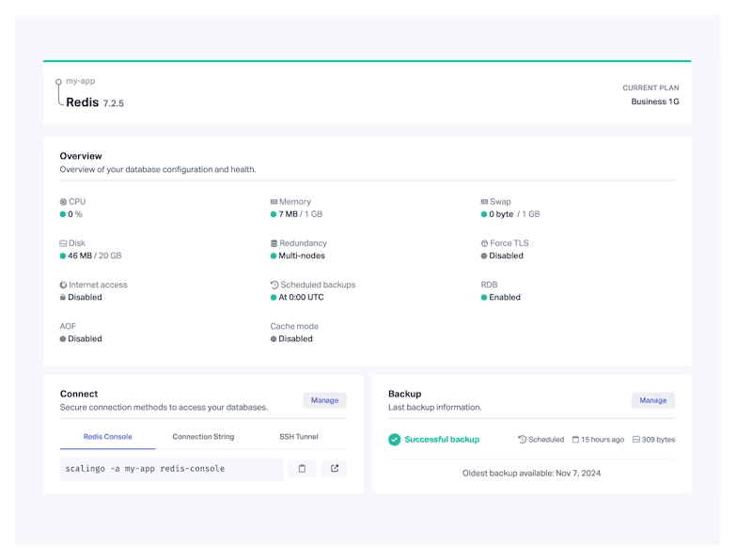
Task: Click the '0 byte / 1 GB' swap value
Action: [514, 214]
